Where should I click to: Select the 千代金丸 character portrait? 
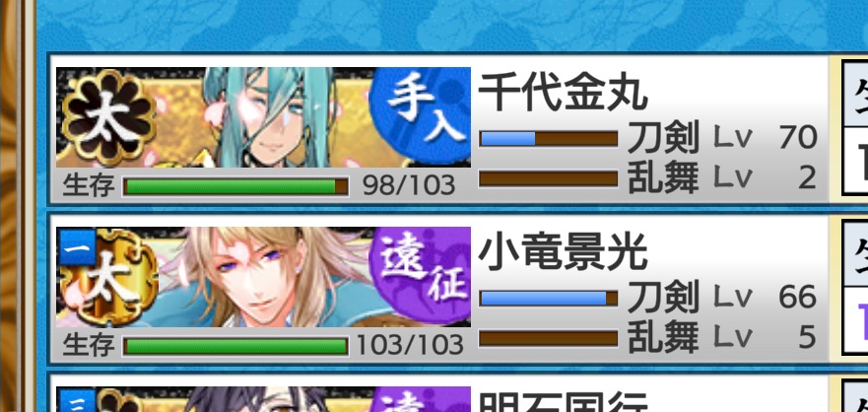[x=263, y=117]
